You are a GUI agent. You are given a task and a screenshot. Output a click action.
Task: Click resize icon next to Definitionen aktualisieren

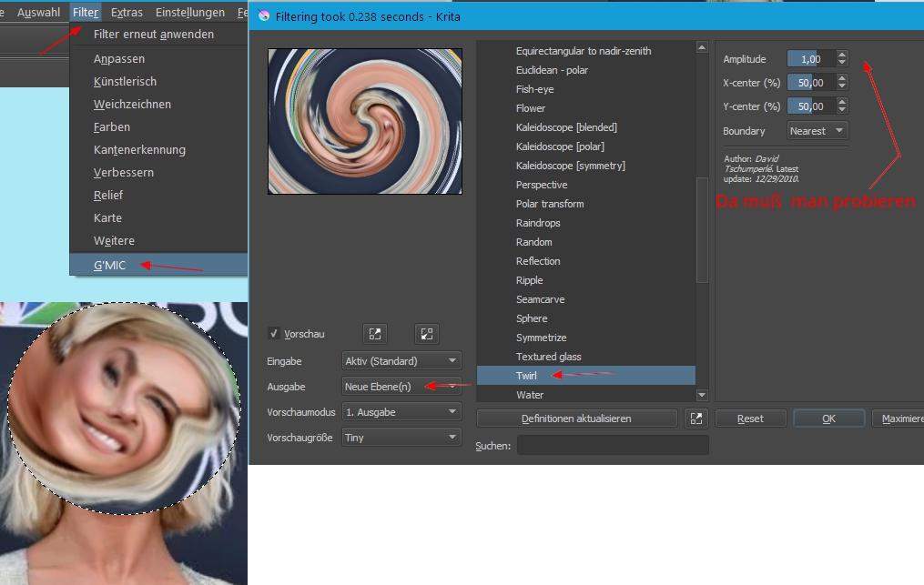[x=696, y=418]
